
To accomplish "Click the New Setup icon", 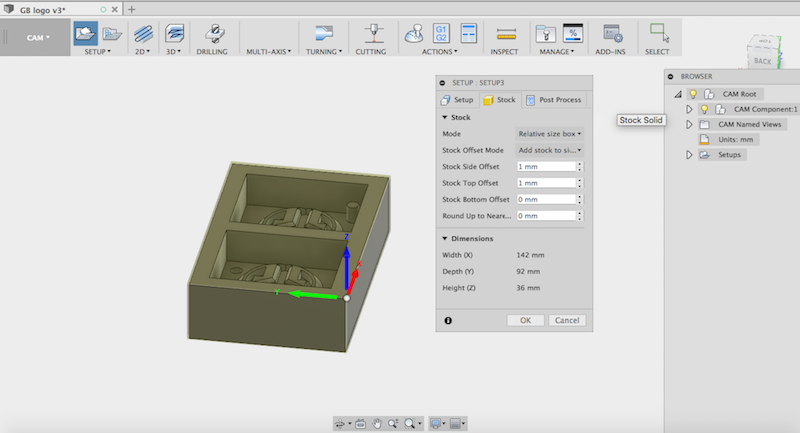I will [x=85, y=34].
